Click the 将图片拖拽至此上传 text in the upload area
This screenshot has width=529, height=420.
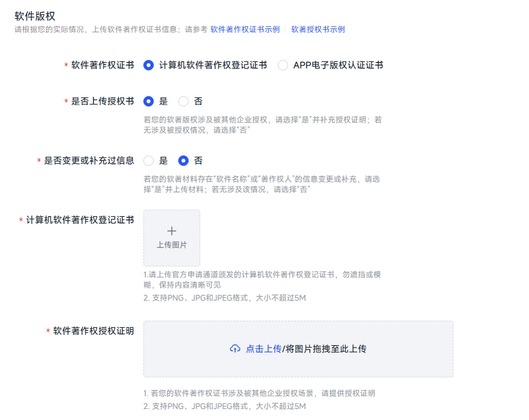[326, 349]
